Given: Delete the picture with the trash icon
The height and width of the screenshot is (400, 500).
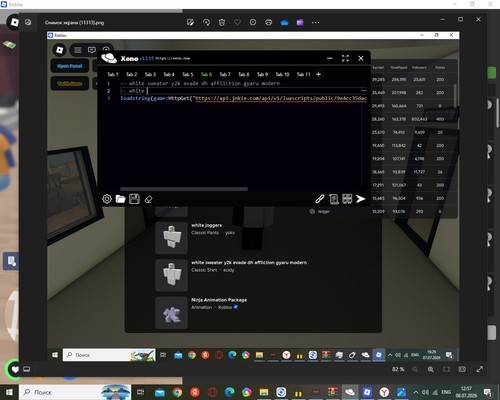Looking at the screenshot, I should pyautogui.click(x=222, y=23).
